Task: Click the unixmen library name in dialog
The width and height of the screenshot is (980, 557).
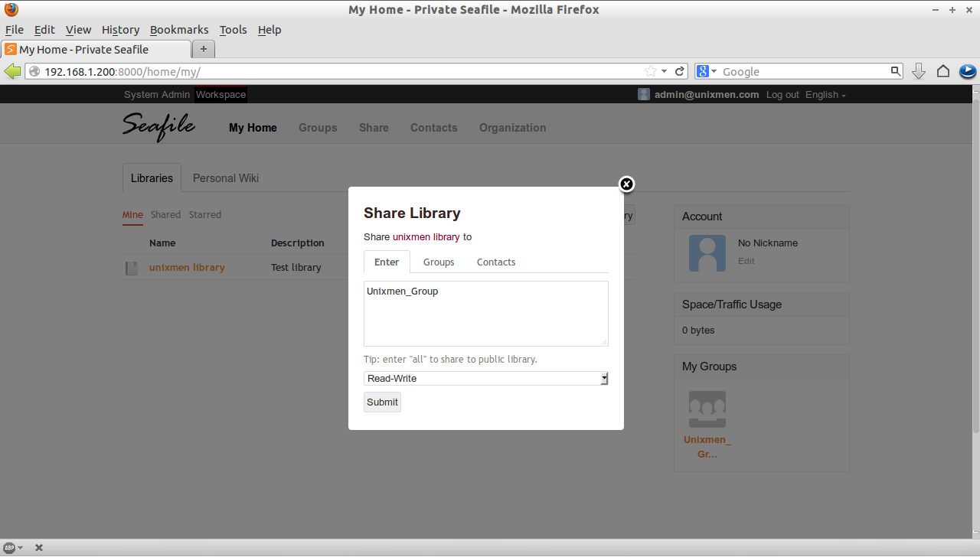Action: (426, 237)
